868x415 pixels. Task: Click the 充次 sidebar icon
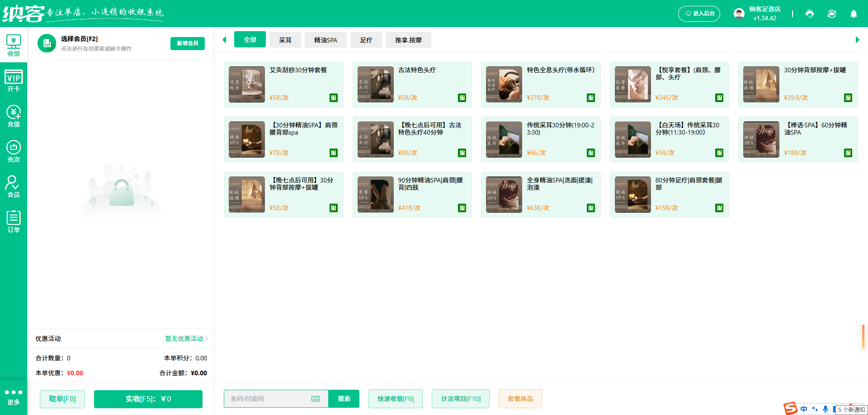pyautogui.click(x=14, y=151)
